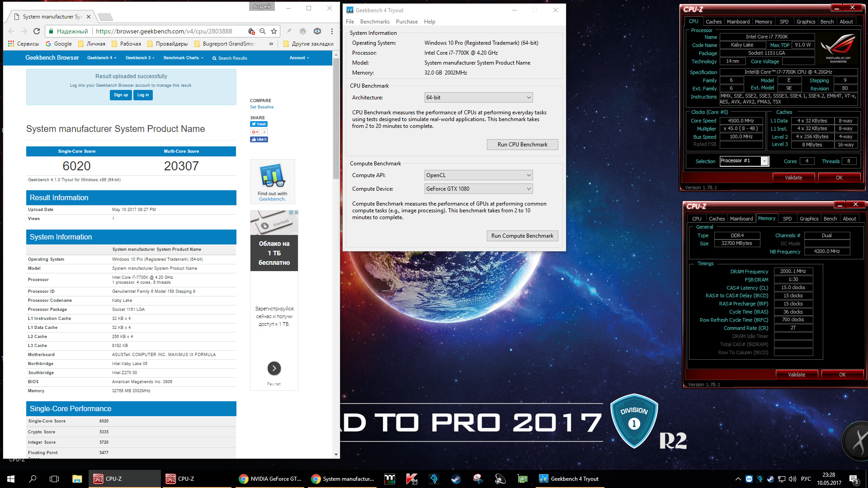This screenshot has width=868, height=488.
Task: Open the Google bookmark
Action: 58,44
